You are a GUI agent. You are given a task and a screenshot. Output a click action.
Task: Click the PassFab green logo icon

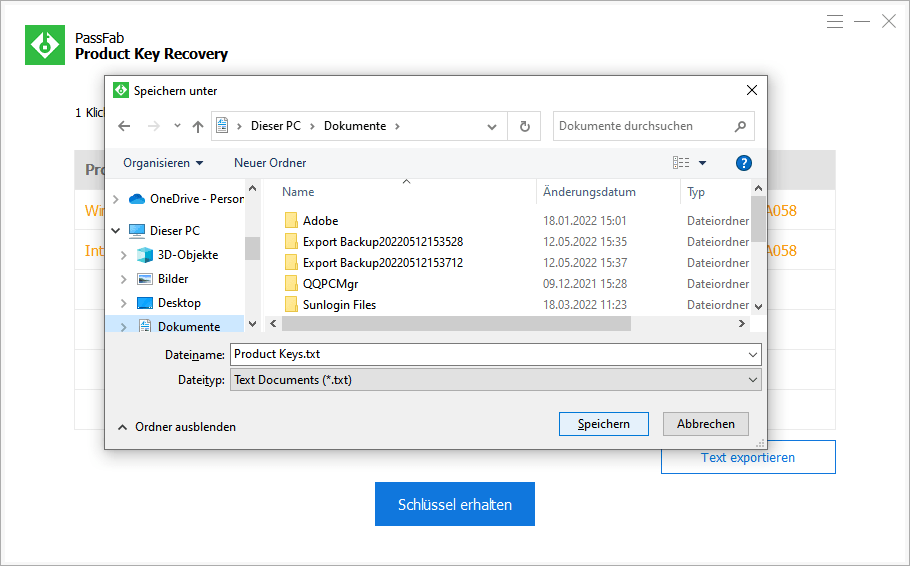[x=45, y=45]
